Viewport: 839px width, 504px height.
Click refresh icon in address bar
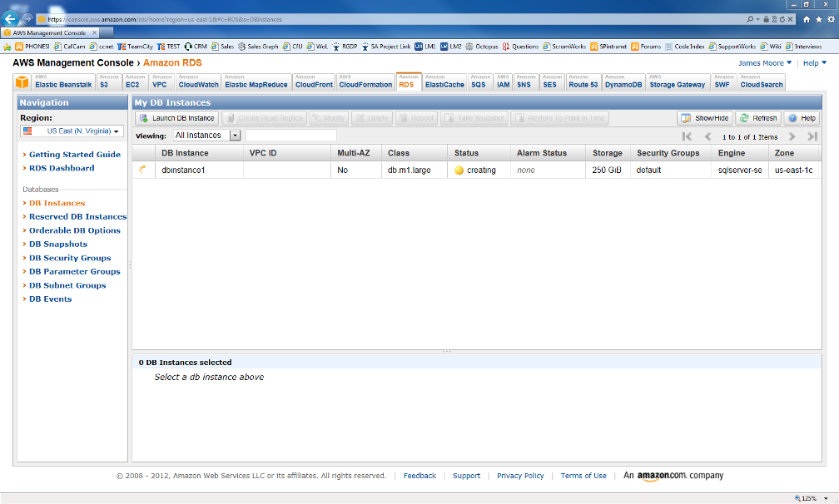click(782, 19)
